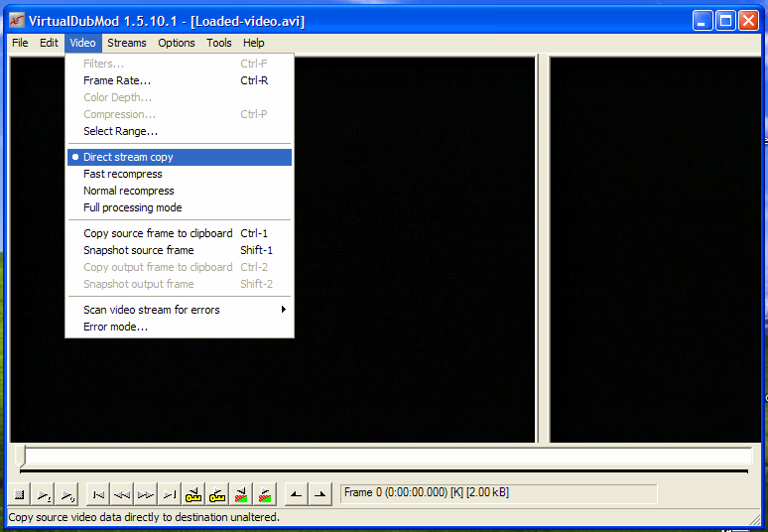The width and height of the screenshot is (768, 532).
Task: Choose Frame Rate... from the Video menu
Action: 180,80
